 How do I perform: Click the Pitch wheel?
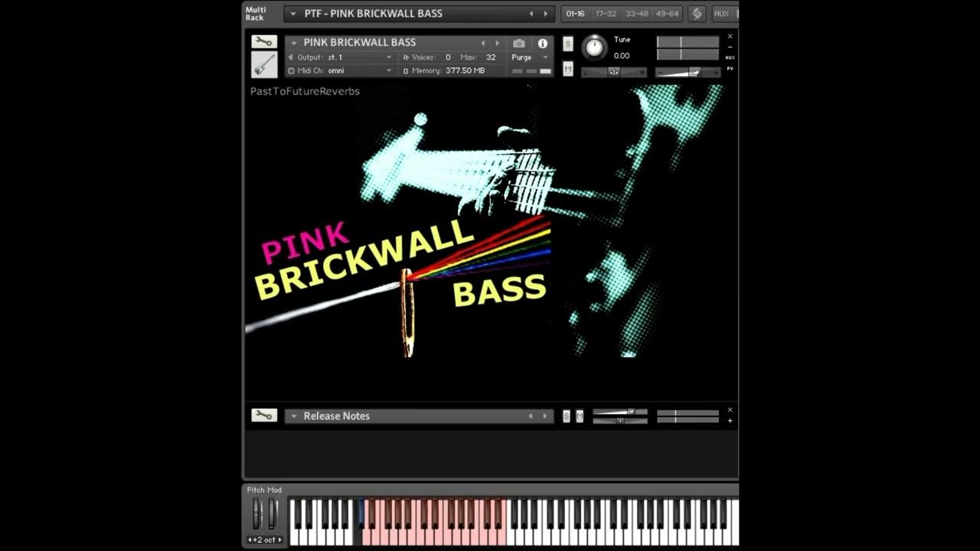click(256, 514)
